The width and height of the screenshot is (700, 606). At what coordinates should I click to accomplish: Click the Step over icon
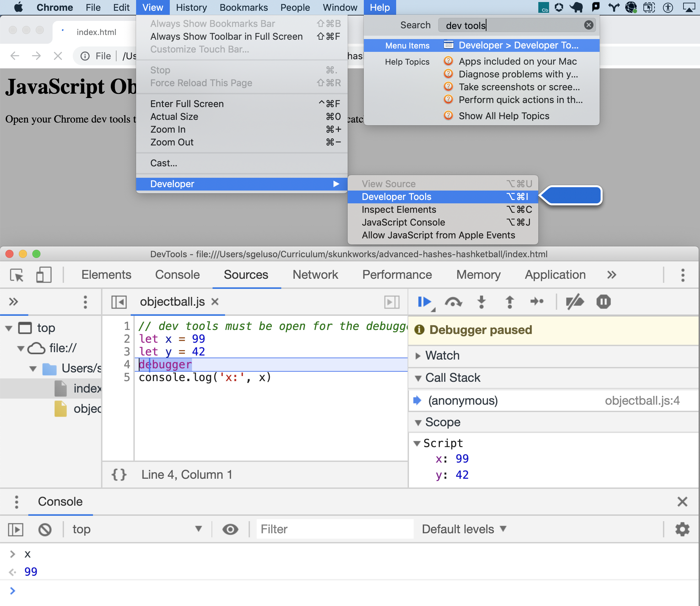(453, 302)
